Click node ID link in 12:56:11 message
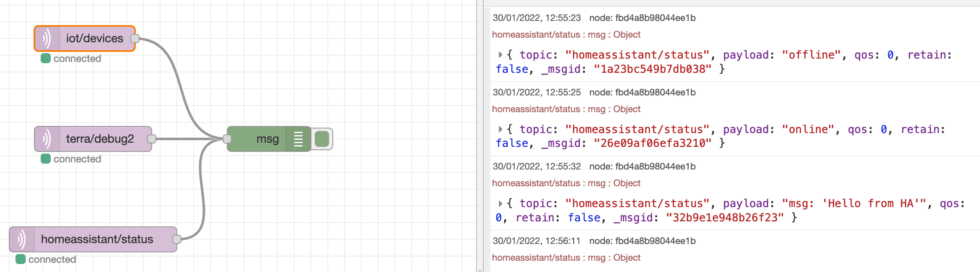Viewport: 980px width, 272px height. coord(642,241)
